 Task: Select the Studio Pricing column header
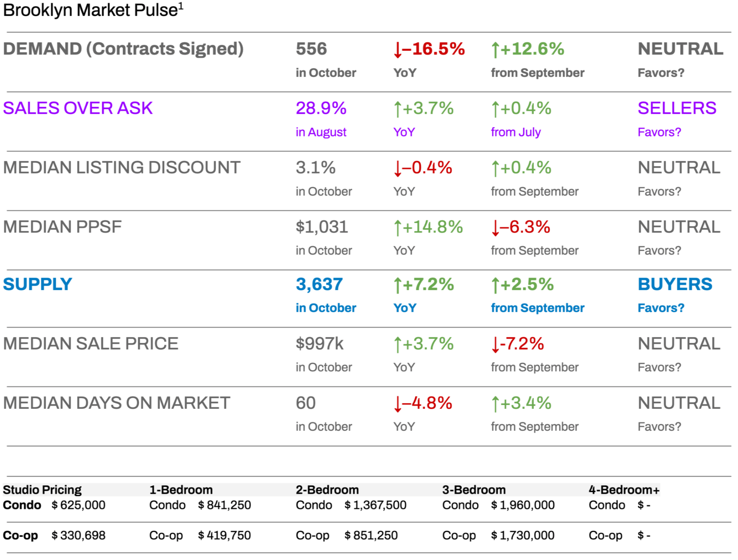(x=42, y=490)
